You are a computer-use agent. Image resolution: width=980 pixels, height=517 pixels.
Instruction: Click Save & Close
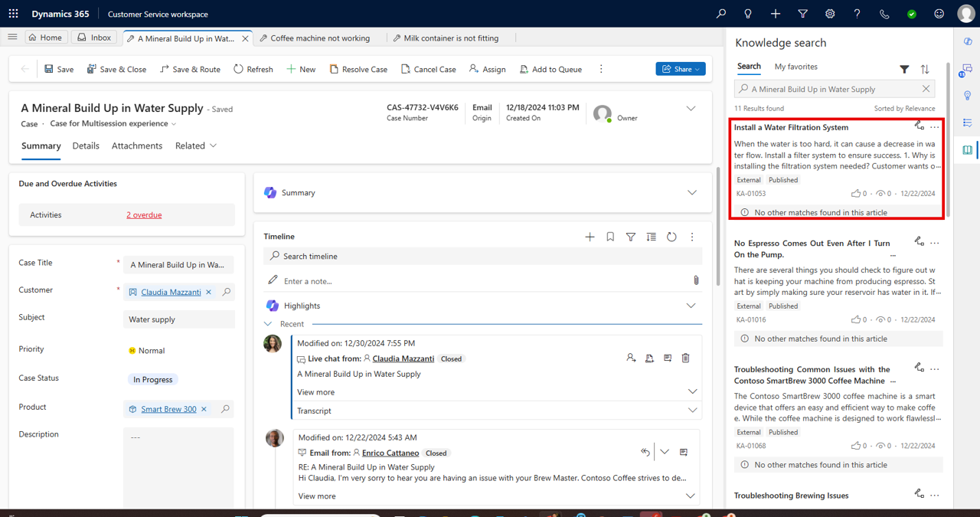pos(116,69)
